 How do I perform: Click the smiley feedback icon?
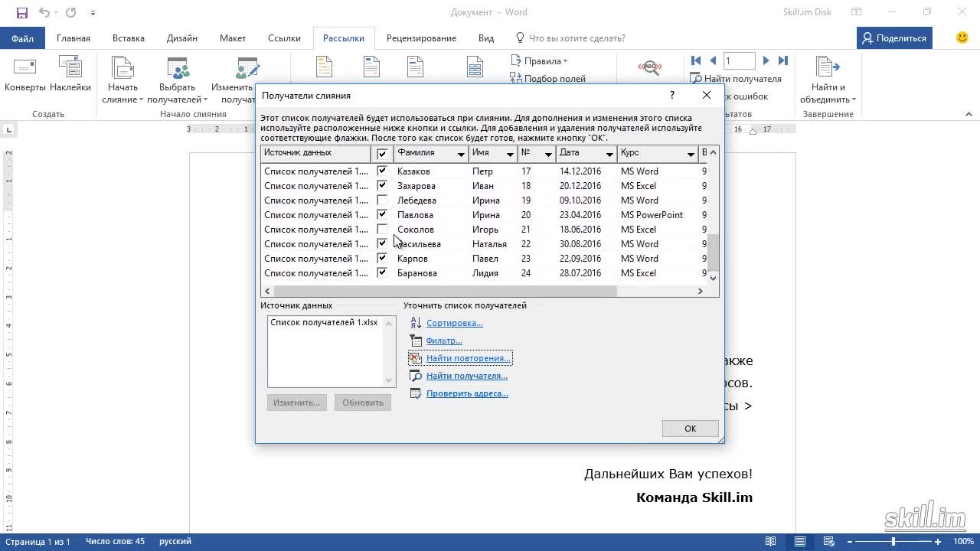tap(962, 37)
